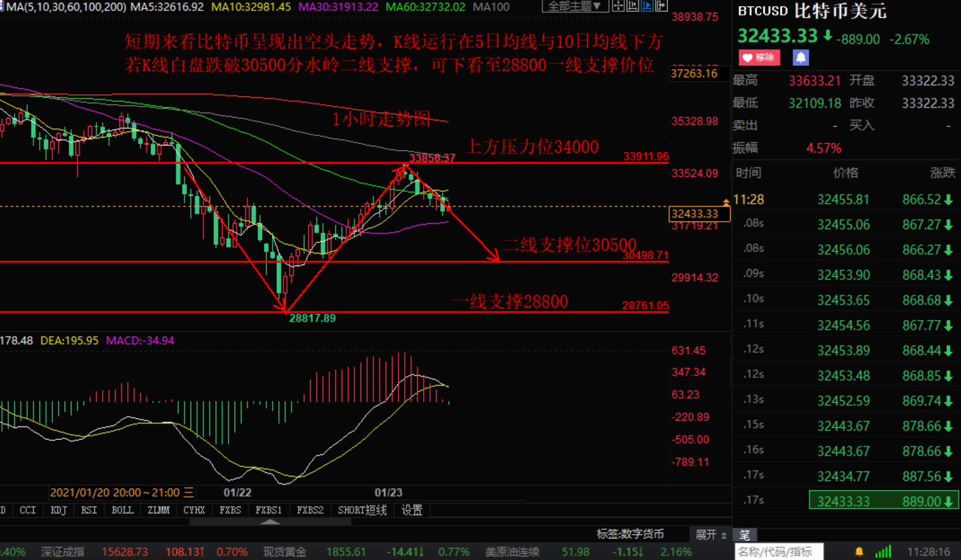Open the date range menu icon beside 21:00
961x560 pixels.
click(189, 492)
